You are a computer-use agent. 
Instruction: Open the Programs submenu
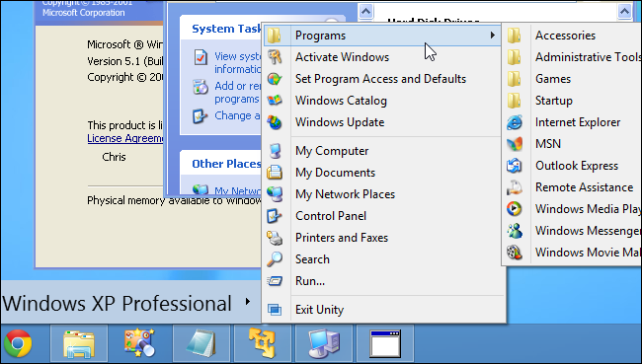pyautogui.click(x=381, y=36)
